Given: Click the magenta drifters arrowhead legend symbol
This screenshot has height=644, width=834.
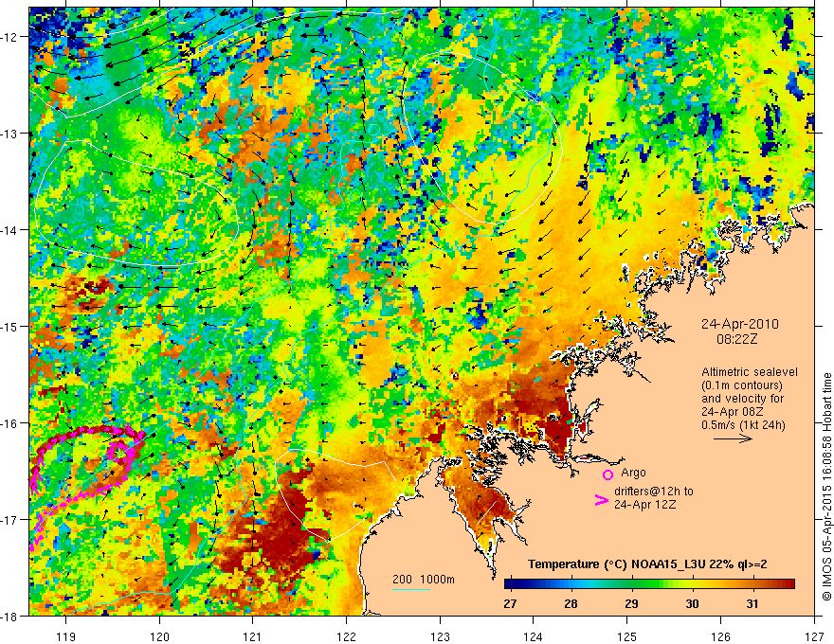Looking at the screenshot, I should tap(601, 500).
